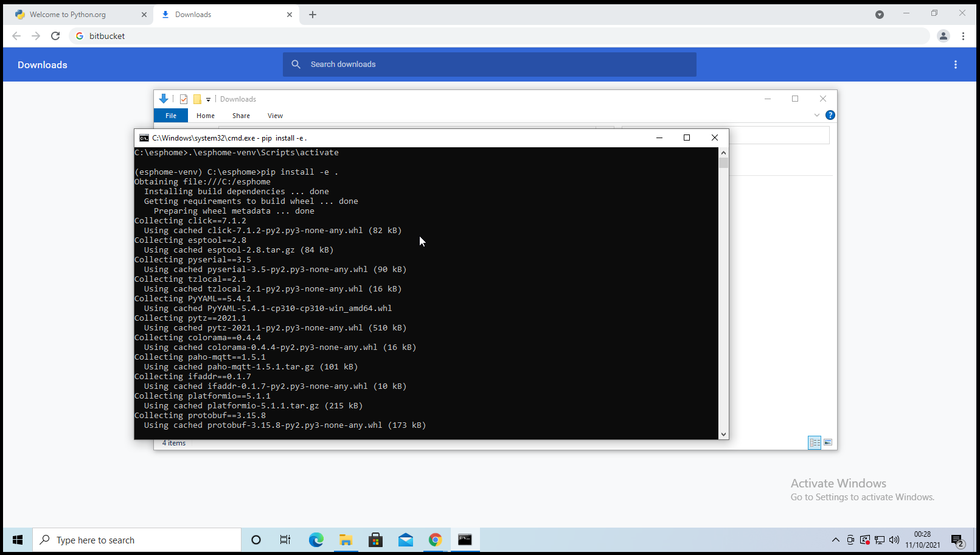The height and width of the screenshot is (555, 980).
Task: Reload the Downloads page in Chrome
Action: tap(55, 36)
